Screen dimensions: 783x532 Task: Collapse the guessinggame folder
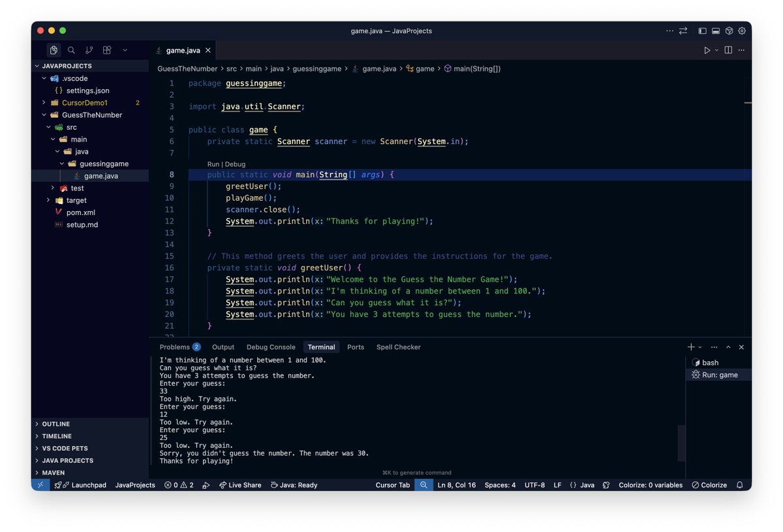(x=90, y=164)
